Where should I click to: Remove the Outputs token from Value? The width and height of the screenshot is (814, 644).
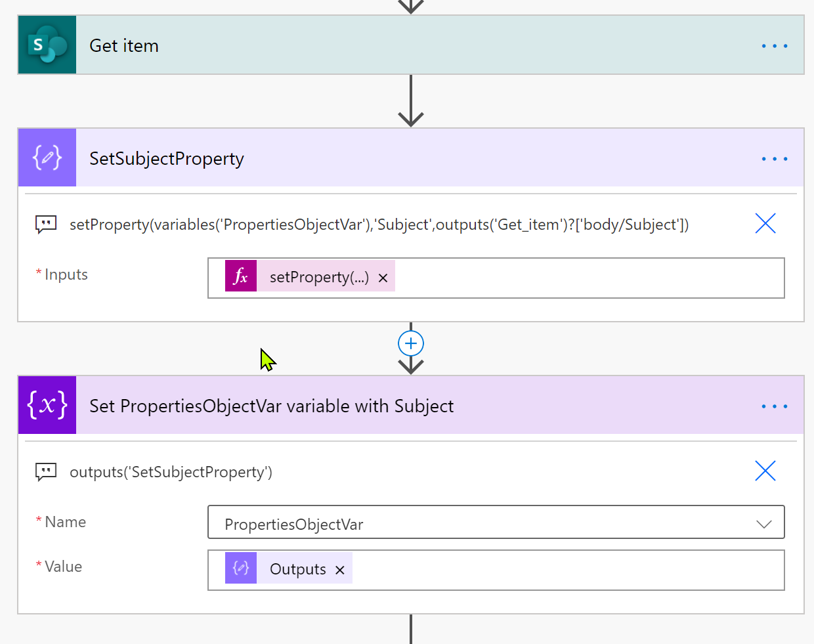pyautogui.click(x=340, y=570)
